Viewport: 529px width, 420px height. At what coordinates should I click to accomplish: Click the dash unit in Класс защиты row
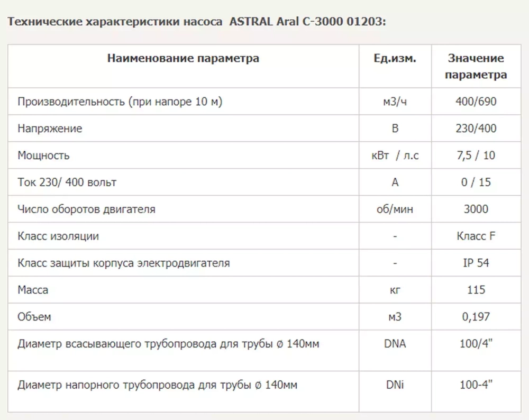[x=395, y=263]
